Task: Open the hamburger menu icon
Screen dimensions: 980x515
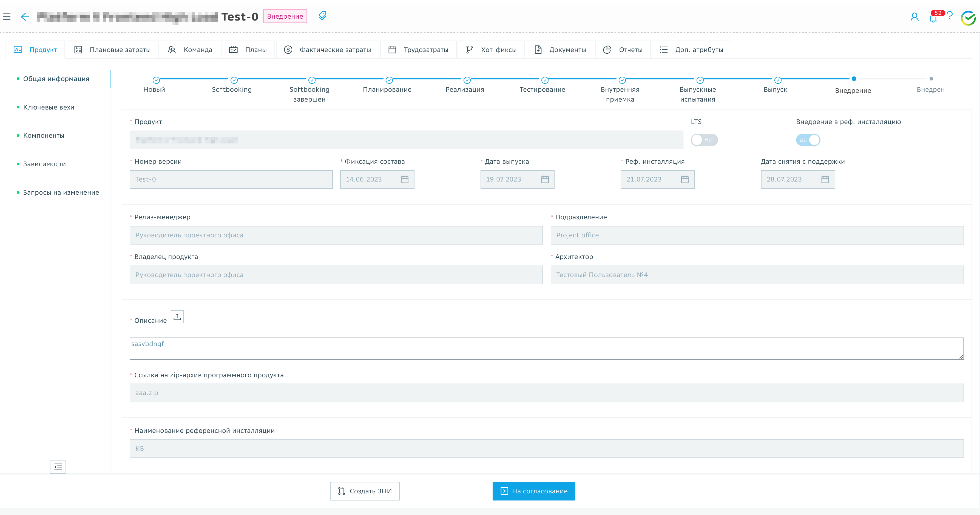Action: click(7, 17)
